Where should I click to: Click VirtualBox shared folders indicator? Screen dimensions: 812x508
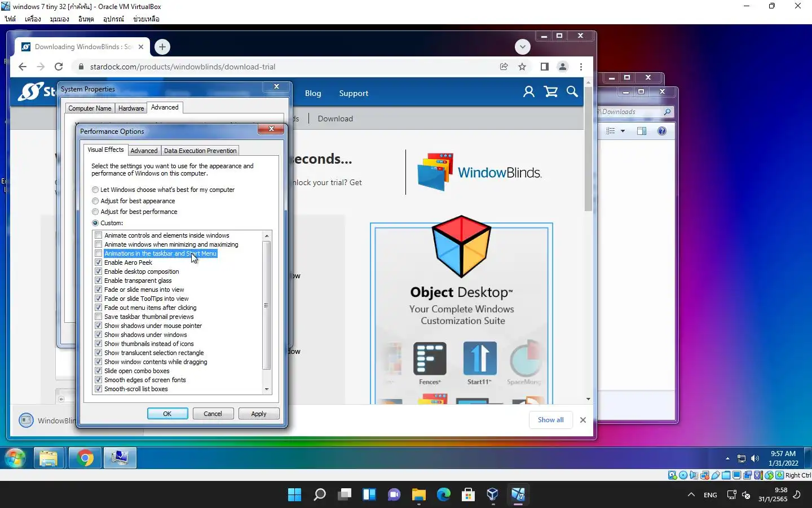pyautogui.click(x=726, y=475)
